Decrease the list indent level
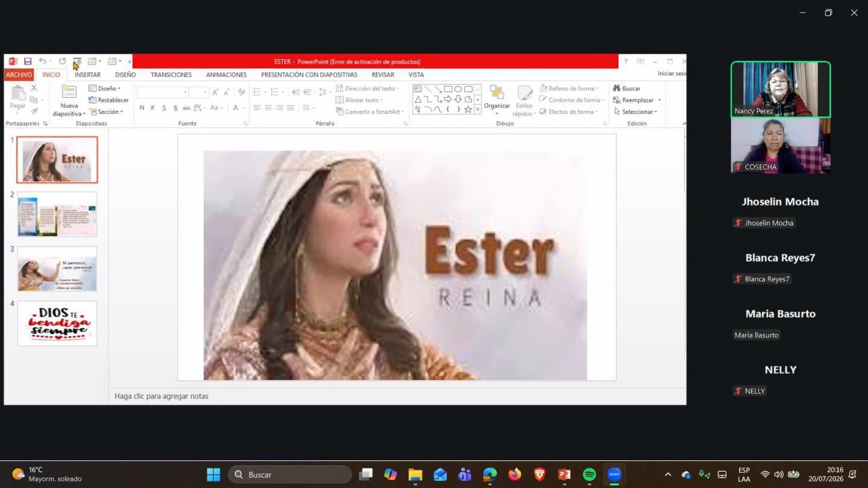868x488 pixels. (x=295, y=92)
